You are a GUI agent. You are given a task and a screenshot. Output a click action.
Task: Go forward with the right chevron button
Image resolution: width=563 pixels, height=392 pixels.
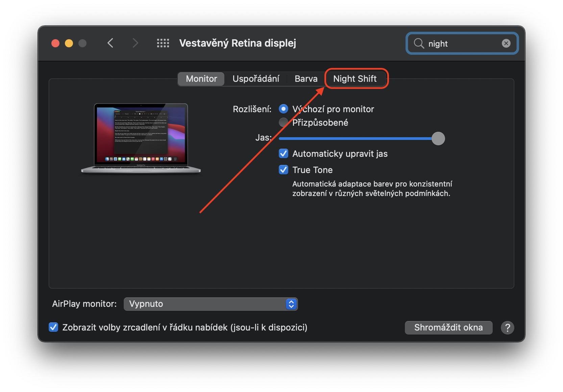click(x=135, y=43)
